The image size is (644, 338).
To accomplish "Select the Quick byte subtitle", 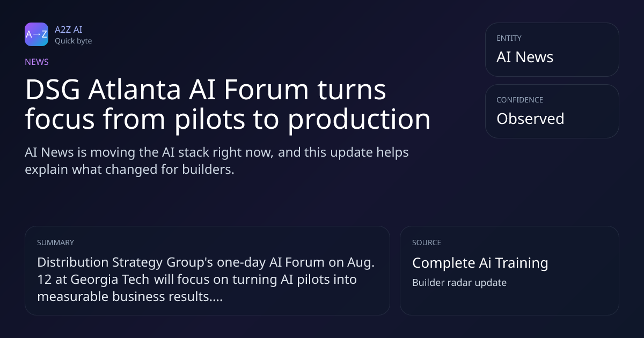I will pos(73,41).
